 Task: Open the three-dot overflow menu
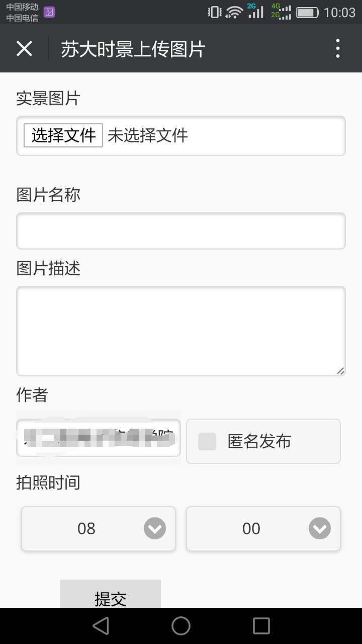[337, 49]
